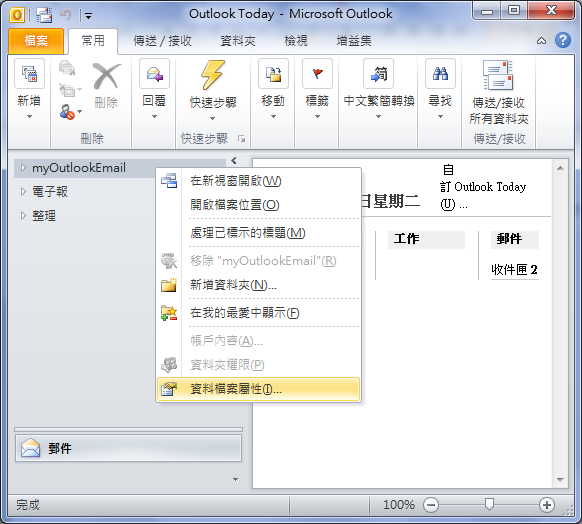Screen dimensions: 582x524
Task: Click the Junk mail icon in the delete group
Action: pos(67,112)
